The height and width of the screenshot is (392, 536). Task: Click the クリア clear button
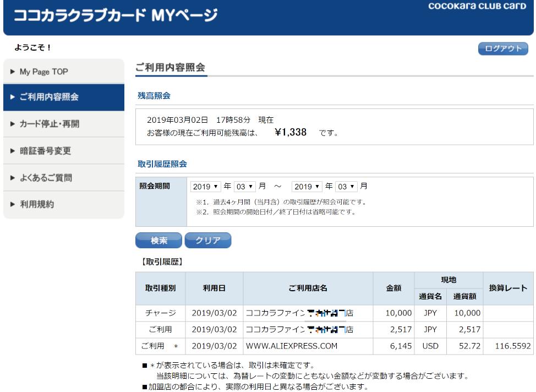tap(208, 241)
